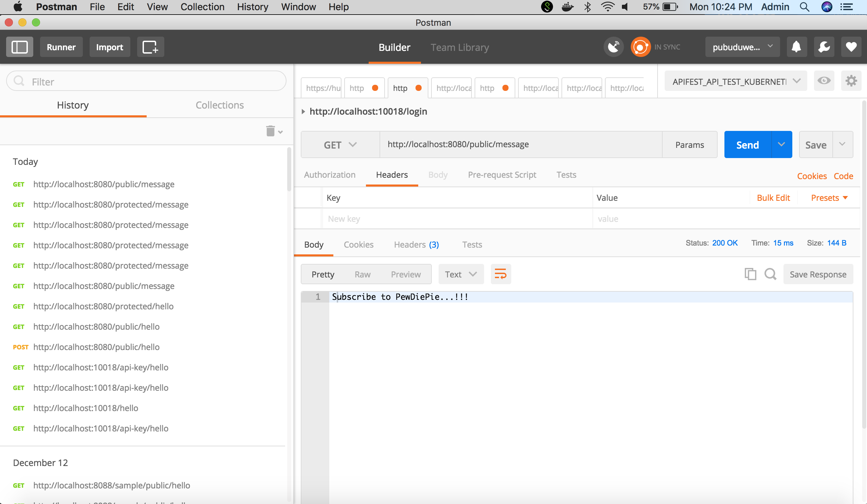Open the Text format dropdown
Image resolution: width=867 pixels, height=504 pixels.
coord(461,274)
